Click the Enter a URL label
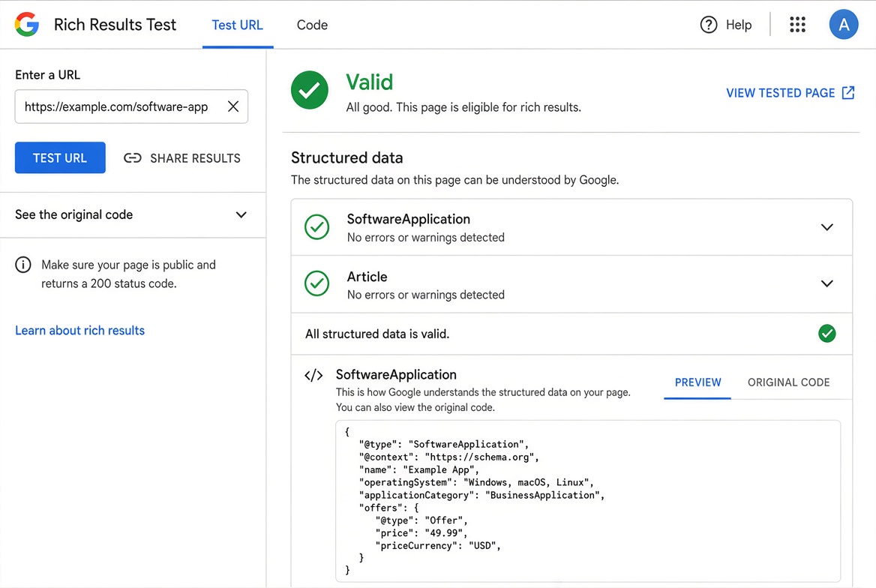This screenshot has width=876, height=588. pyautogui.click(x=47, y=75)
